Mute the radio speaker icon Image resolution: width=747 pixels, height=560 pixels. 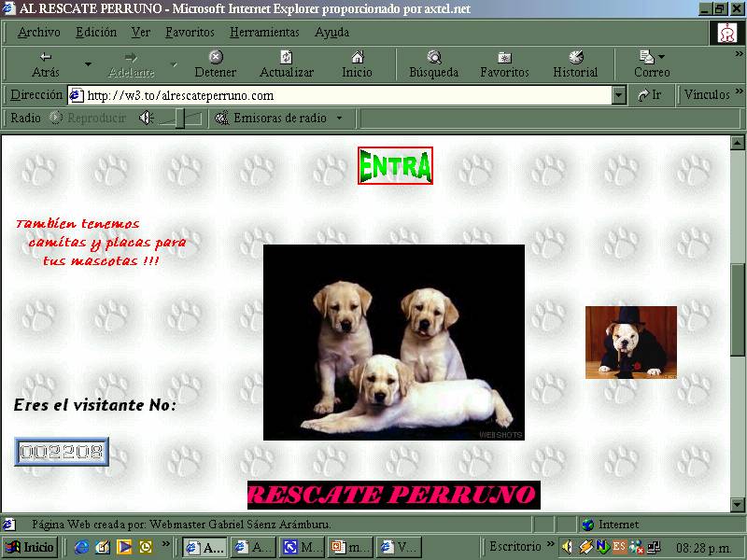coord(146,119)
